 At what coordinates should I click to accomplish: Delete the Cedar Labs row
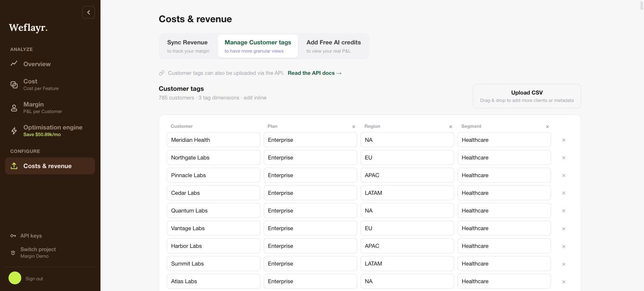click(x=563, y=193)
